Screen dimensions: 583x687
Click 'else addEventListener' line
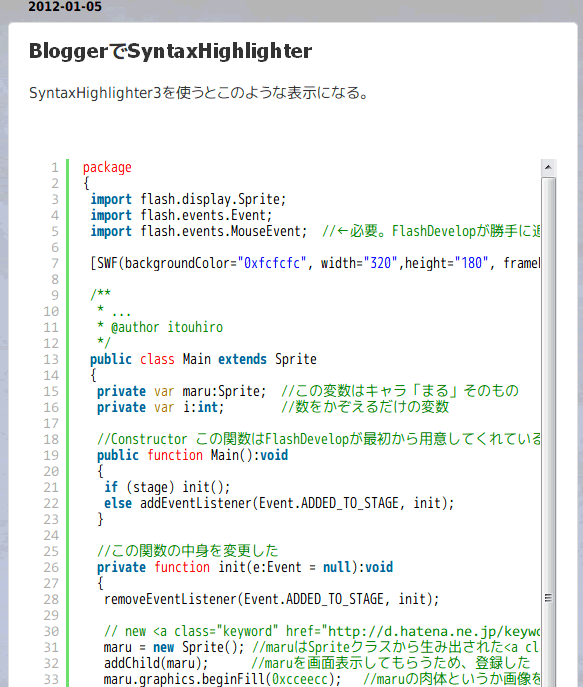279,503
